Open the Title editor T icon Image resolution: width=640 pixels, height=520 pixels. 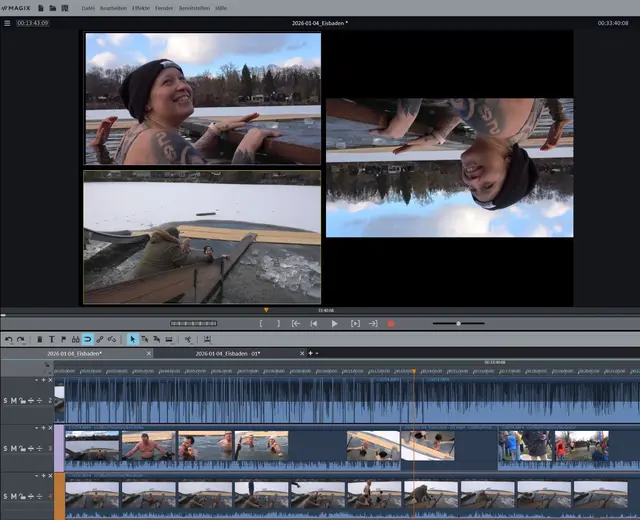coord(51,339)
